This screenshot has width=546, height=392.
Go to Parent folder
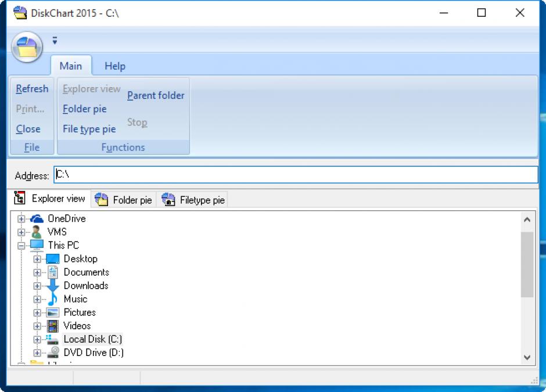(x=156, y=95)
